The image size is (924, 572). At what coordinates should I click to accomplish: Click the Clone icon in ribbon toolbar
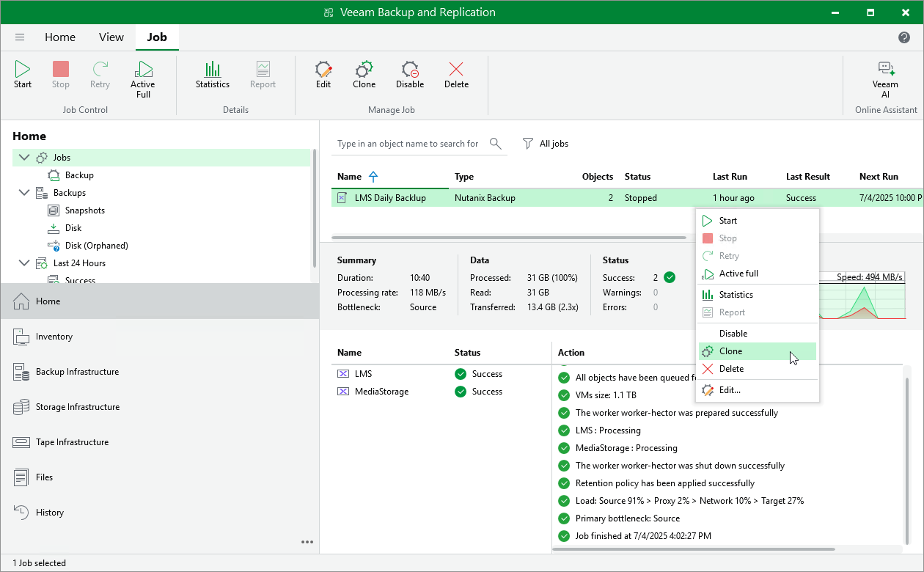[x=364, y=75]
